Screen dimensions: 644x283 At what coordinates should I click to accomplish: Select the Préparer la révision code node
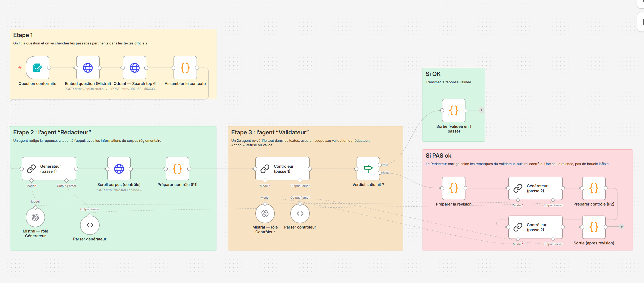click(x=454, y=188)
